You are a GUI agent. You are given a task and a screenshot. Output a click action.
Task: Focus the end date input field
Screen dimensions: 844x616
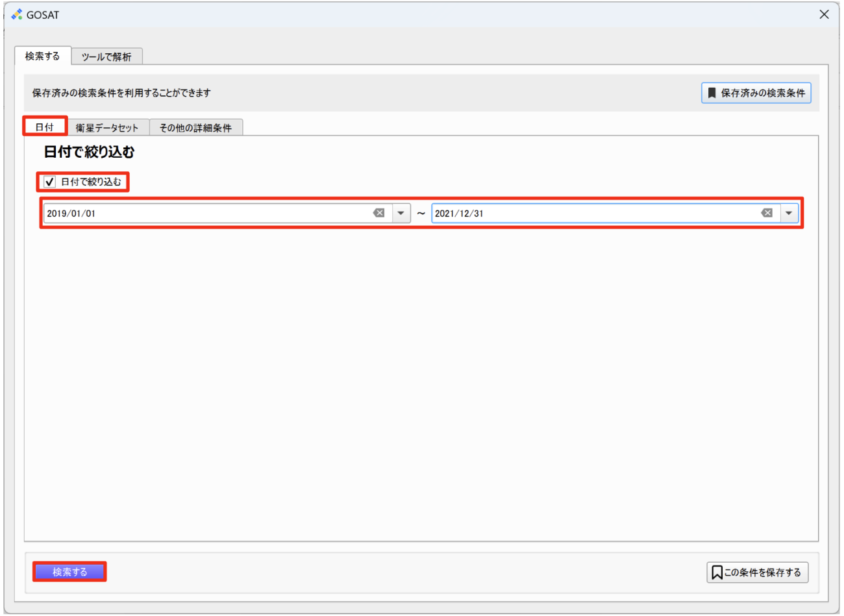[x=594, y=213]
